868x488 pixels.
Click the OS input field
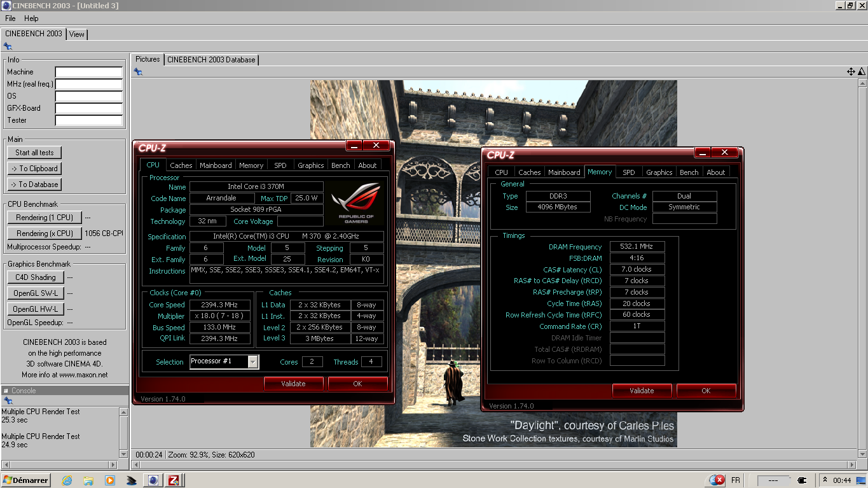click(88, 96)
